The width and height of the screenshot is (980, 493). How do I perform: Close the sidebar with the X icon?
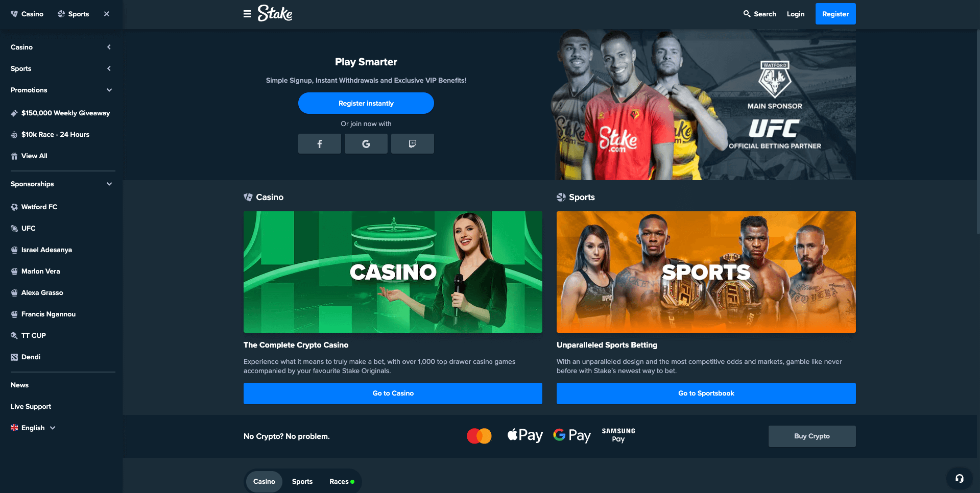pyautogui.click(x=107, y=14)
